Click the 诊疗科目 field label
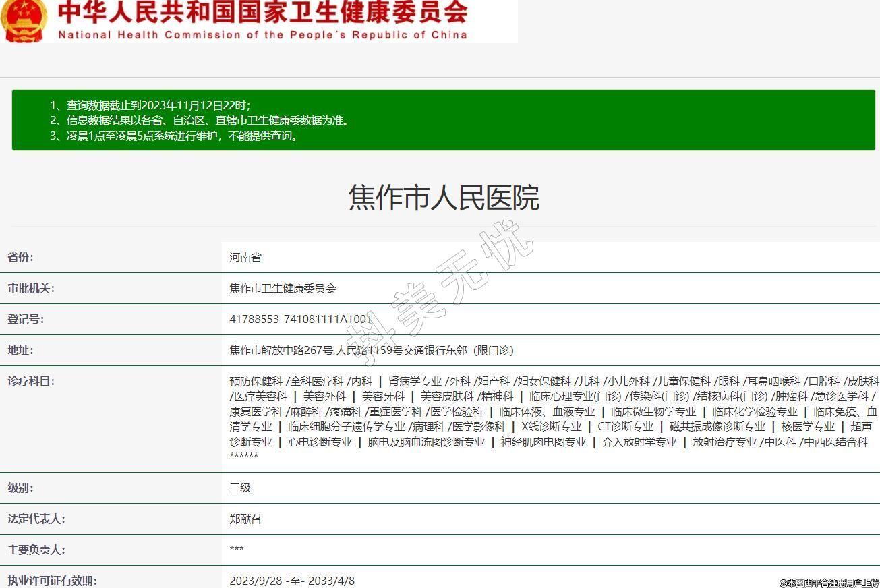Image resolution: width=880 pixels, height=588 pixels. click(31, 381)
